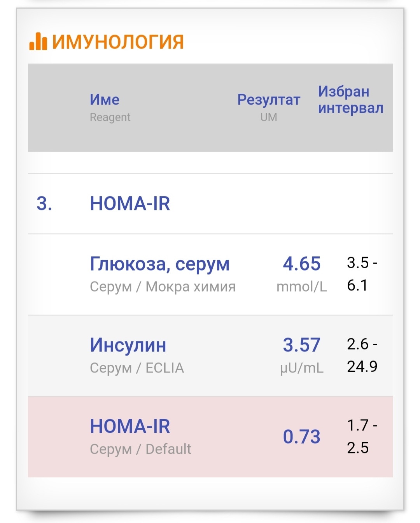
Task: Select the mmol/L unit label
Action: (301, 287)
